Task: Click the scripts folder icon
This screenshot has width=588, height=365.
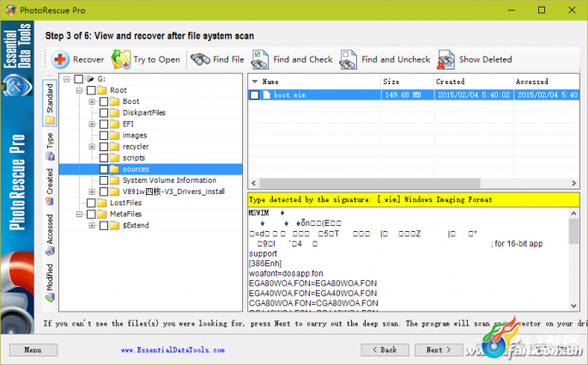Action: (x=115, y=157)
